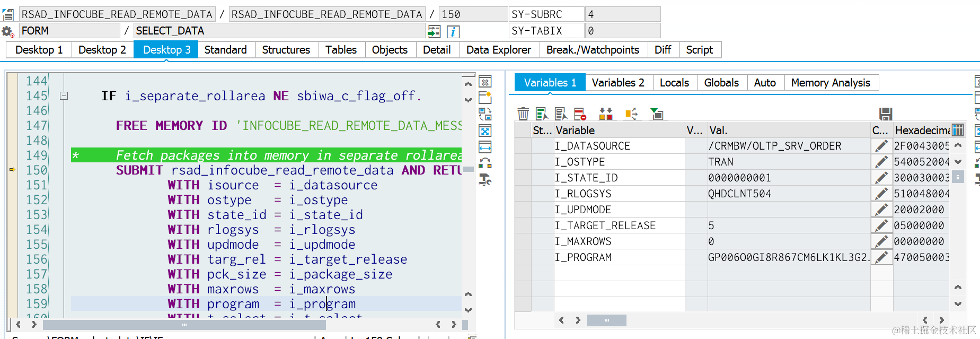Open the Data Explorer tab
The width and height of the screenshot is (980, 339).
(499, 50)
